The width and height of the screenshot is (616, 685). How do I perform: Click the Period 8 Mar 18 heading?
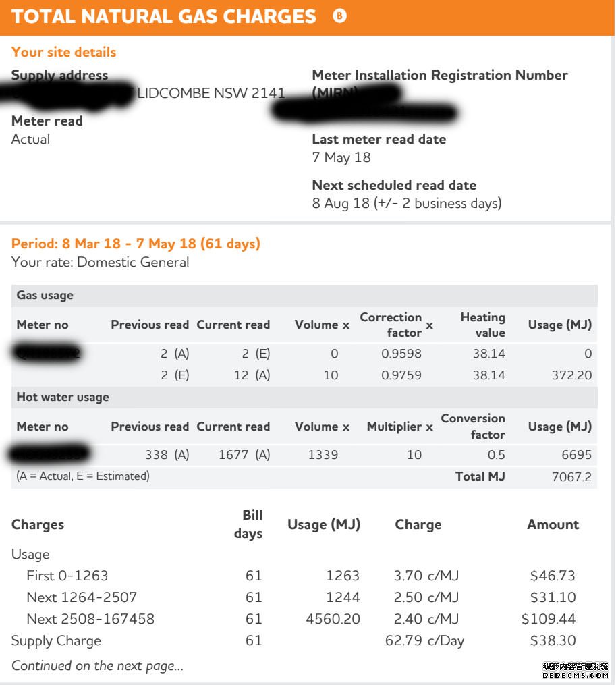(x=136, y=244)
